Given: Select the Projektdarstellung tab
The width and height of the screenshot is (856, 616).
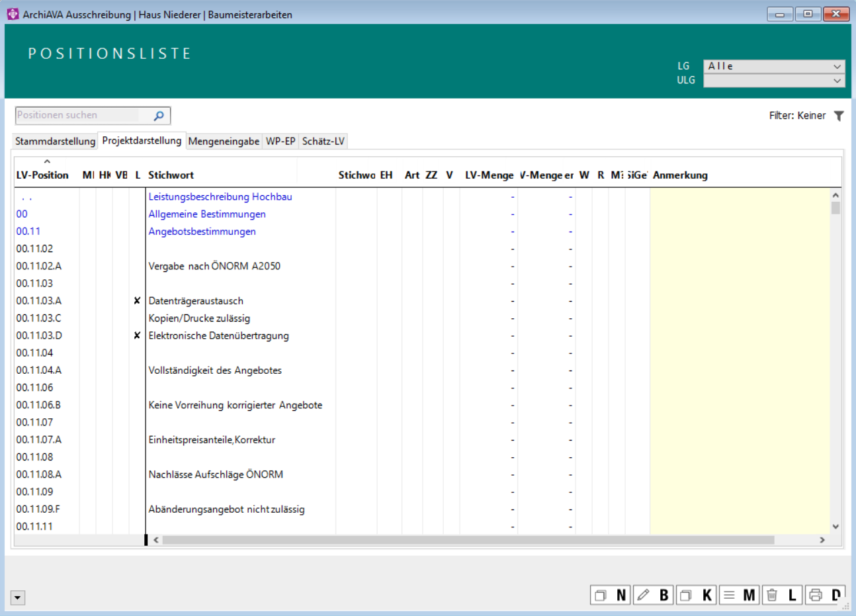Looking at the screenshot, I should [x=142, y=140].
